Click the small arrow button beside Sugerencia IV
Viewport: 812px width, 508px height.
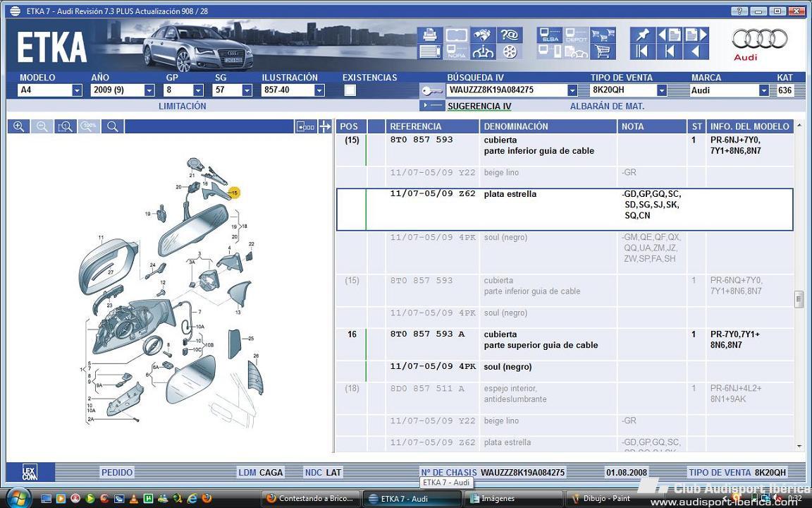(432, 105)
